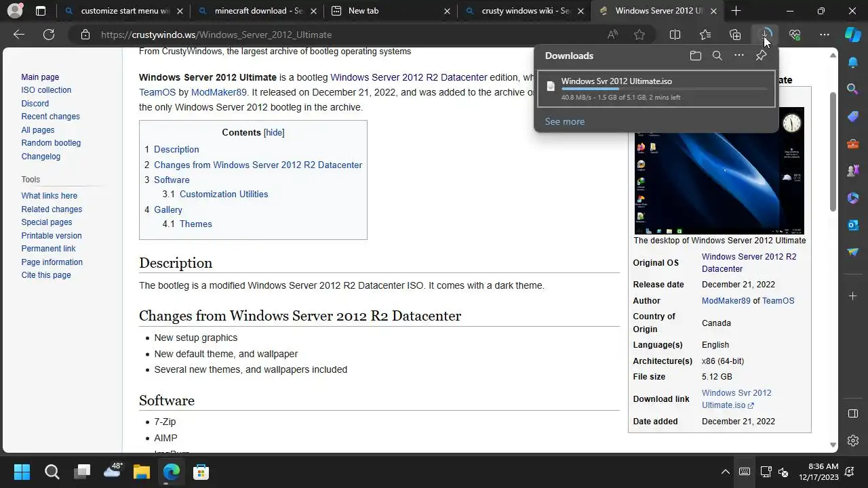Refresh the page with the reload icon
The height and width of the screenshot is (488, 868).
tap(49, 35)
